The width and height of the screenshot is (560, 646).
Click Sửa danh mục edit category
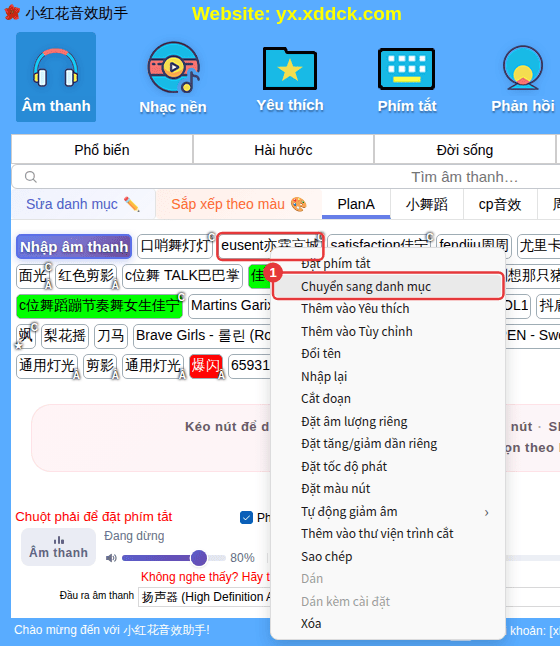pyautogui.click(x=83, y=204)
